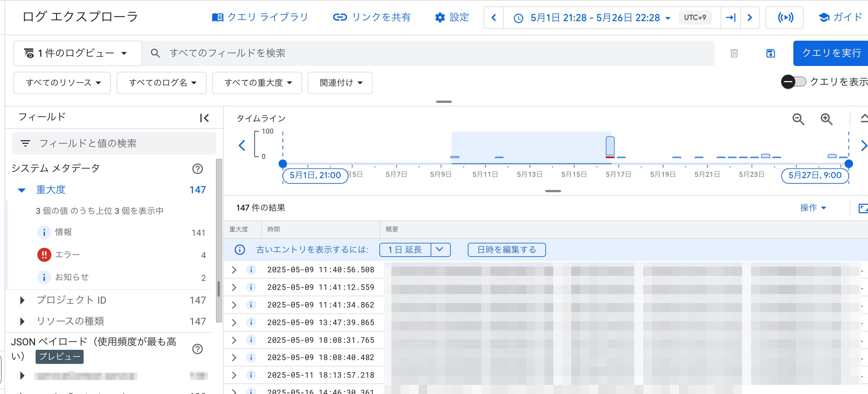Zoom out the timeline
Image resolution: width=868 pixels, height=394 pixels.
(x=798, y=119)
